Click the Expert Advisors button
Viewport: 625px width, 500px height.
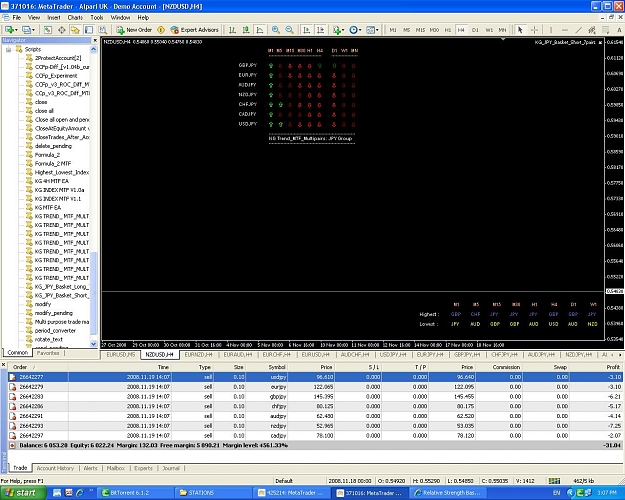coord(195,30)
